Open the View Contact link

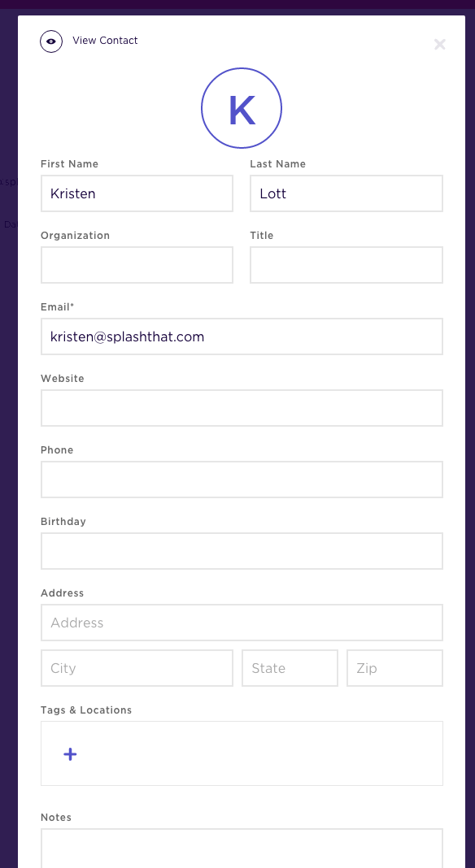(105, 41)
